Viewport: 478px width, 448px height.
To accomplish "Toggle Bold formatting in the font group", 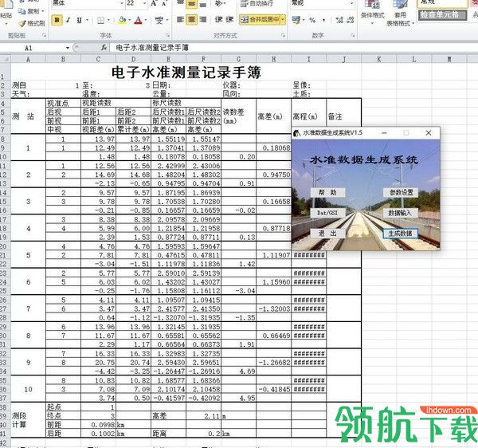I will [57, 20].
